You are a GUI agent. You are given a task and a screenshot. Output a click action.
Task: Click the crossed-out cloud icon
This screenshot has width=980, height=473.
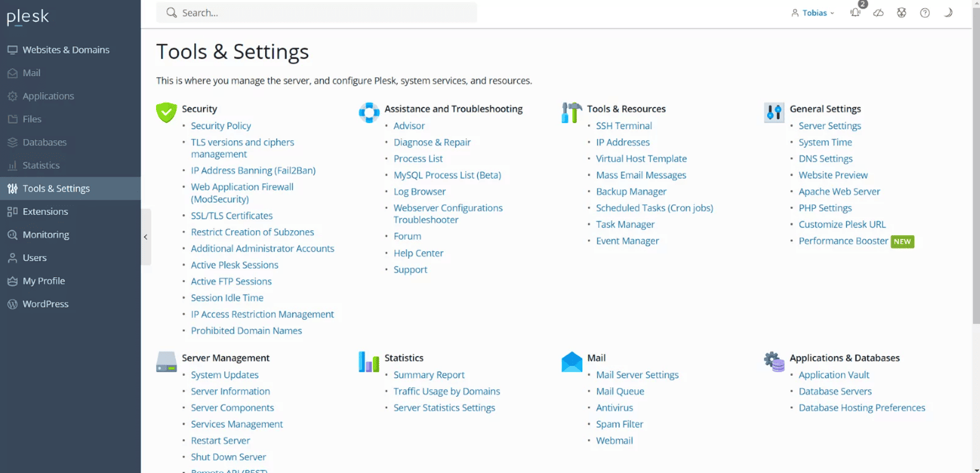[x=879, y=13]
